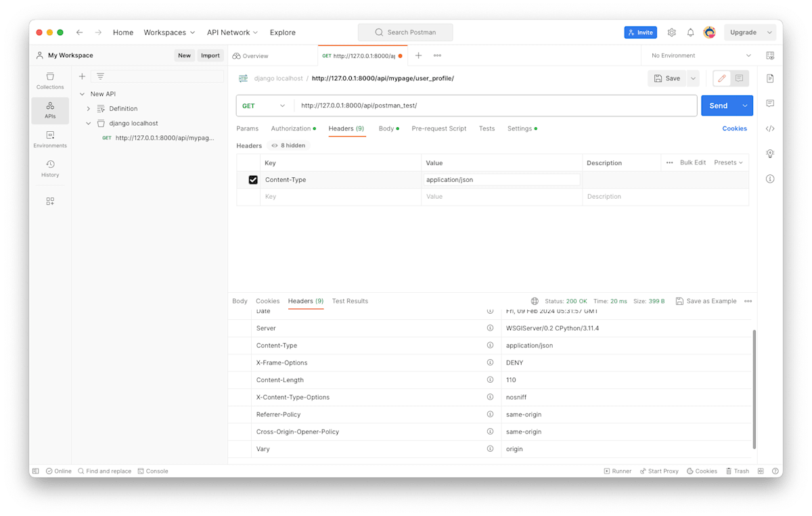Open the configure workspace sidebar icon
The image size is (812, 516).
pos(50,202)
